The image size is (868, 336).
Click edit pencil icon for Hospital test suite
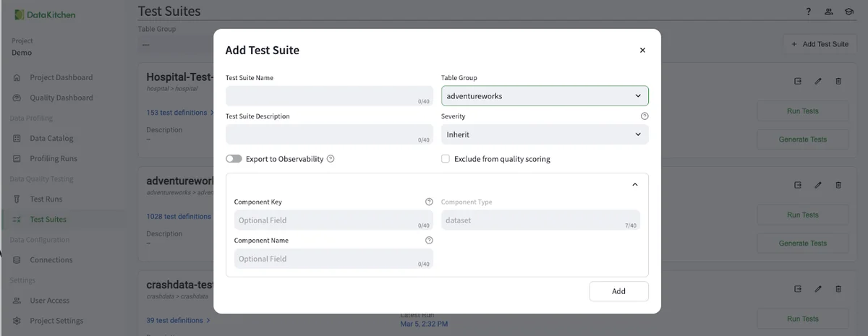click(x=818, y=82)
